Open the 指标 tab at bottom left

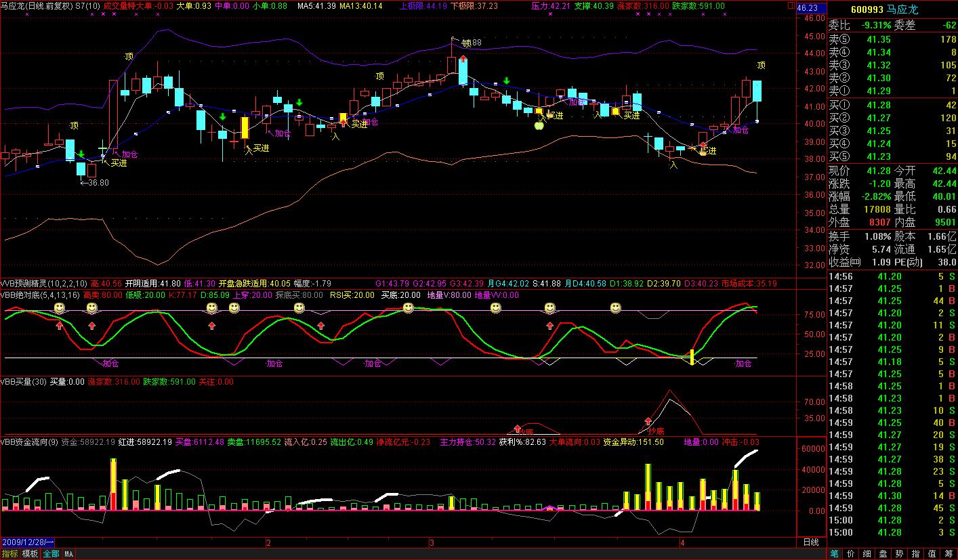10,554
